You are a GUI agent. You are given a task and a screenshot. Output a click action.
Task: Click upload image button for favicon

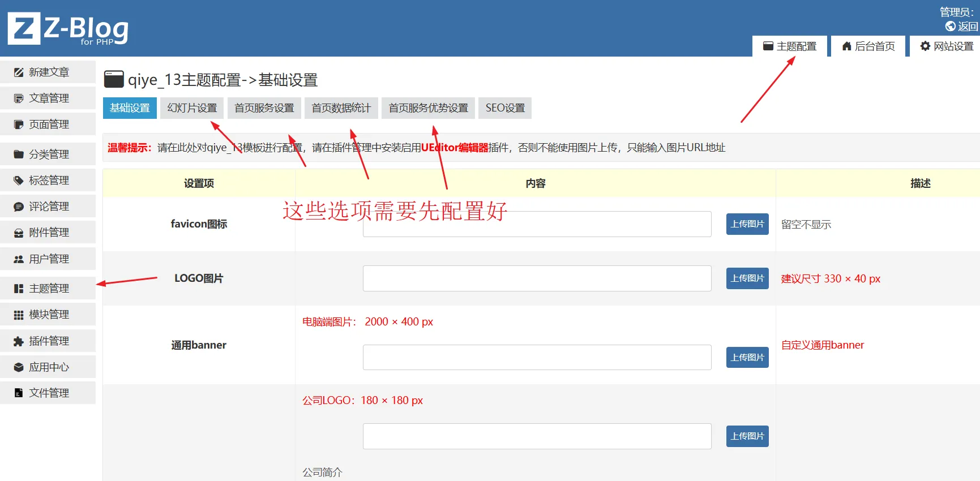[747, 224]
